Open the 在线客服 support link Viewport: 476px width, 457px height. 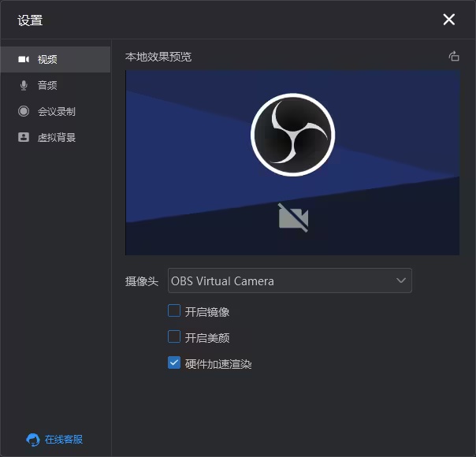(x=64, y=440)
